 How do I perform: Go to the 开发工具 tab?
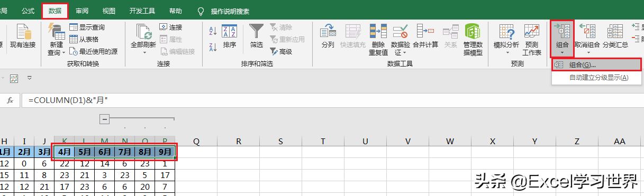point(142,11)
